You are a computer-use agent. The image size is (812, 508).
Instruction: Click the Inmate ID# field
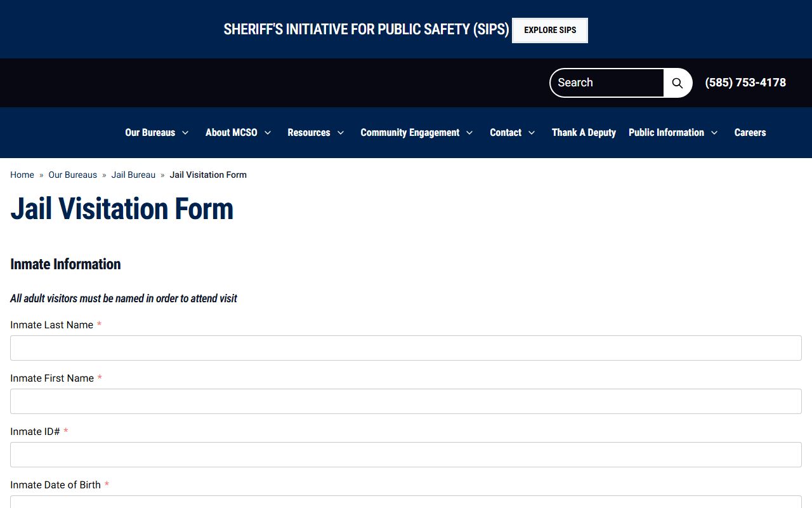[406, 455]
